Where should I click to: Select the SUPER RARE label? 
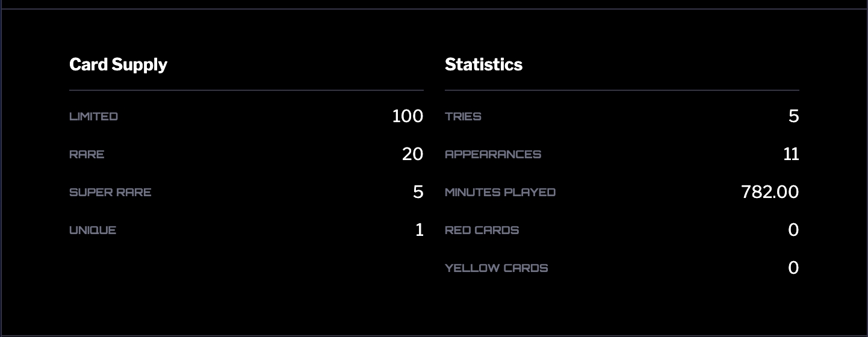click(110, 192)
